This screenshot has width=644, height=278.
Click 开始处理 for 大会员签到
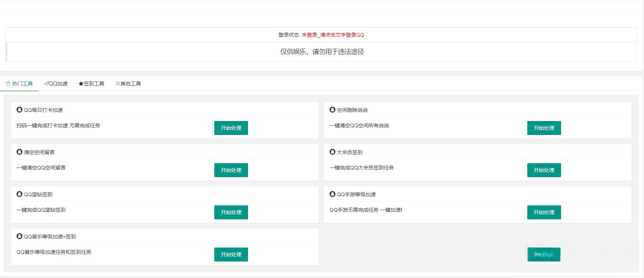click(544, 170)
